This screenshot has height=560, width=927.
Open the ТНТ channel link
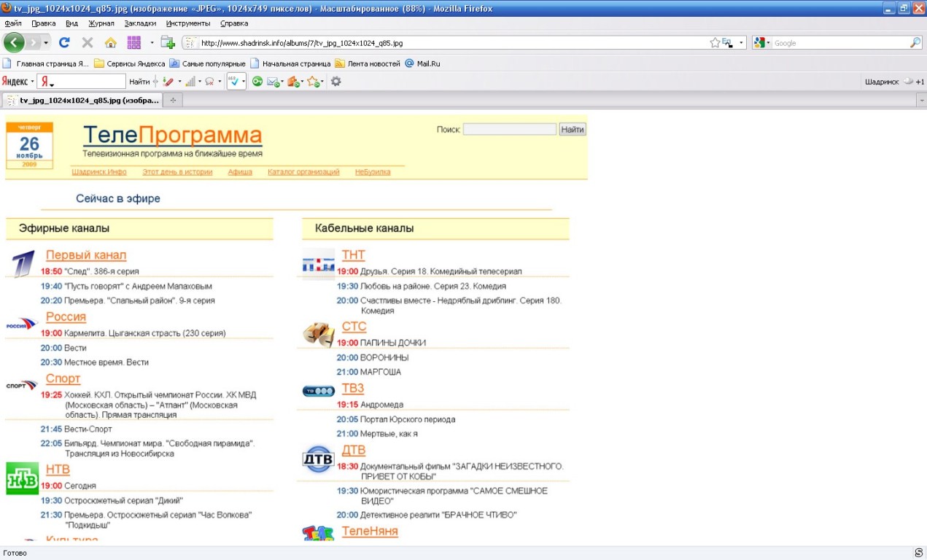tap(354, 255)
